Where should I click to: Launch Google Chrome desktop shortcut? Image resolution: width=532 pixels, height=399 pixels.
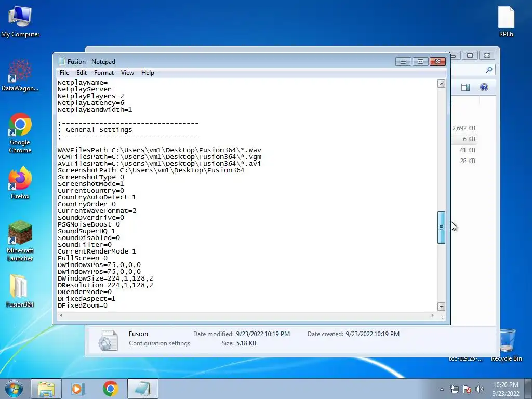[20, 133]
